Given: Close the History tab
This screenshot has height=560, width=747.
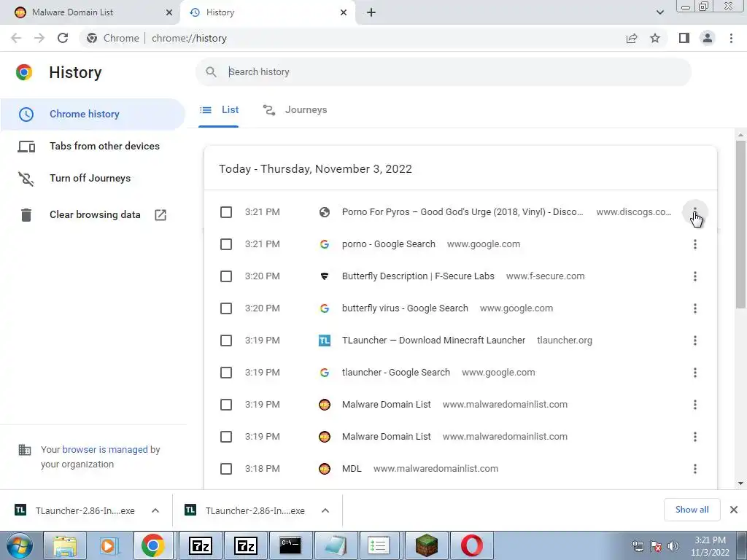Looking at the screenshot, I should tap(344, 12).
